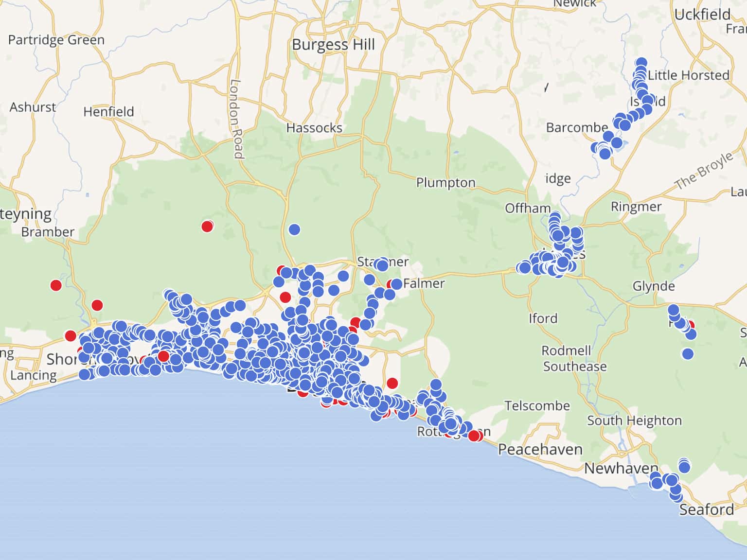This screenshot has width=747, height=560.
Task: Click the red marker below Bramber
Action: [56, 285]
